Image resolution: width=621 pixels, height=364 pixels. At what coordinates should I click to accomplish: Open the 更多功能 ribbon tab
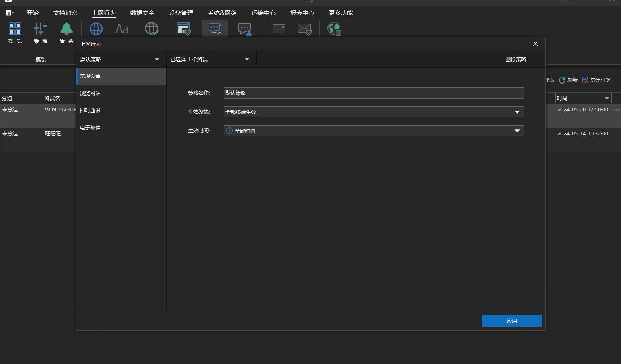[x=341, y=13]
